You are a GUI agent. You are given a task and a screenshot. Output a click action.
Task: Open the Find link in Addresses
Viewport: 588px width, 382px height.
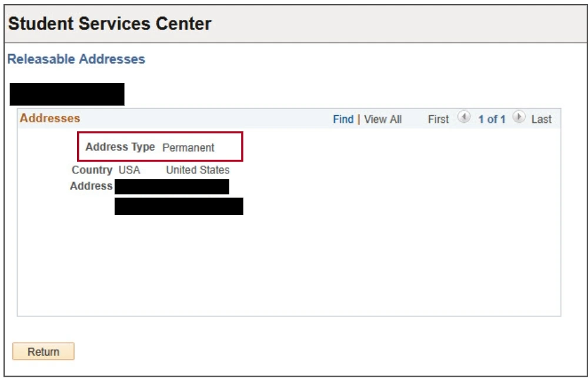[x=343, y=119]
